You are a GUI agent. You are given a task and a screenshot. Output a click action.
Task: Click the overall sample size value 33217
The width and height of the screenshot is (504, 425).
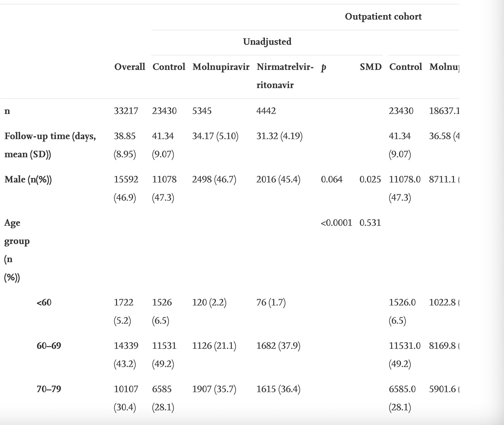point(126,111)
